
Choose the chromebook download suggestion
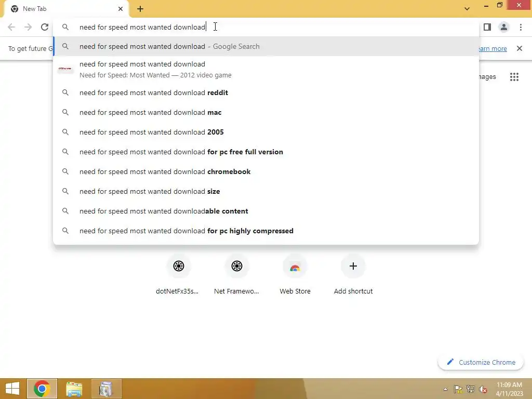click(x=266, y=171)
